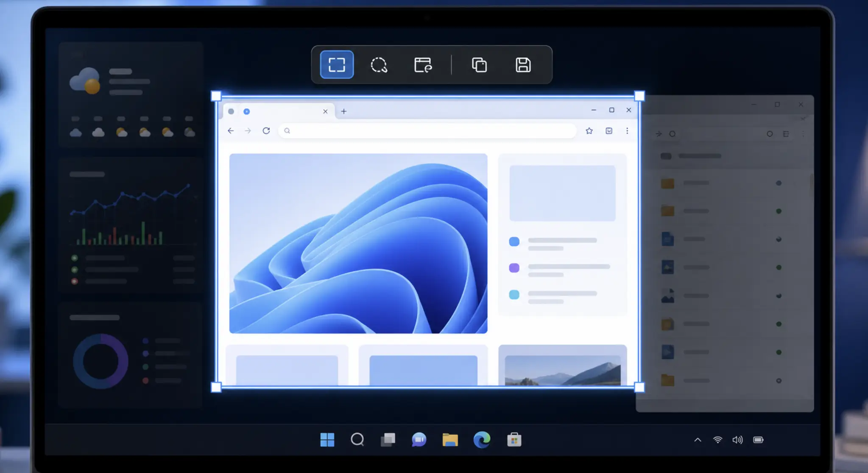Select the active browser tab
Screen dimensions: 868x473
click(x=279, y=111)
